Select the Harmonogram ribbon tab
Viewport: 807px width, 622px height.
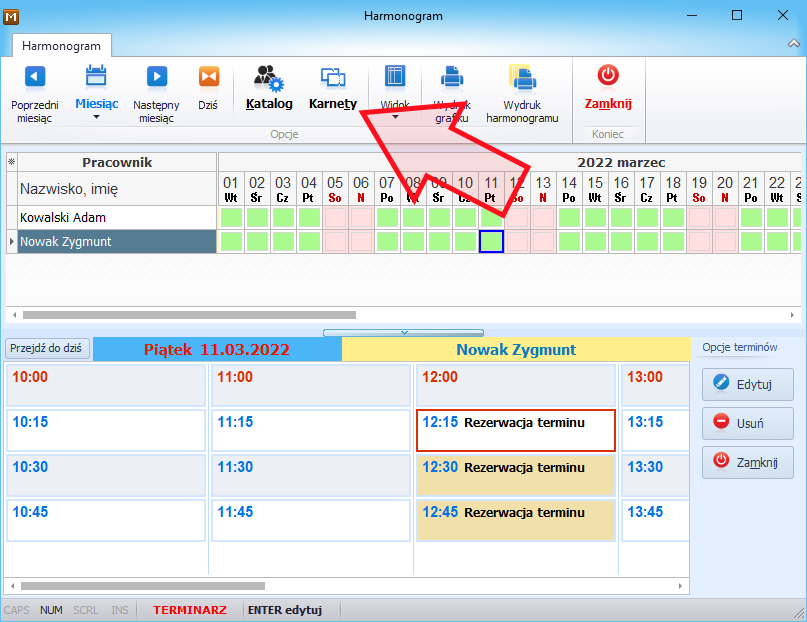61,46
